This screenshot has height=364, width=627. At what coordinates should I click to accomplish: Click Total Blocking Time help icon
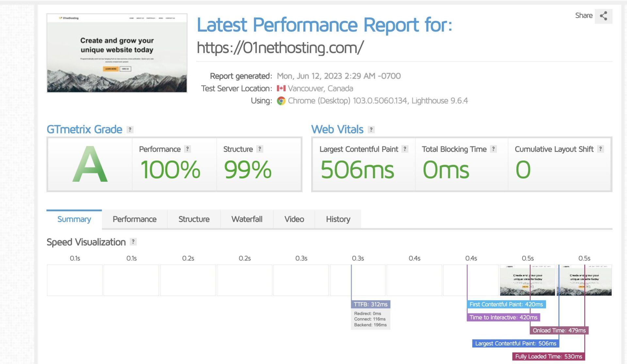tap(493, 149)
